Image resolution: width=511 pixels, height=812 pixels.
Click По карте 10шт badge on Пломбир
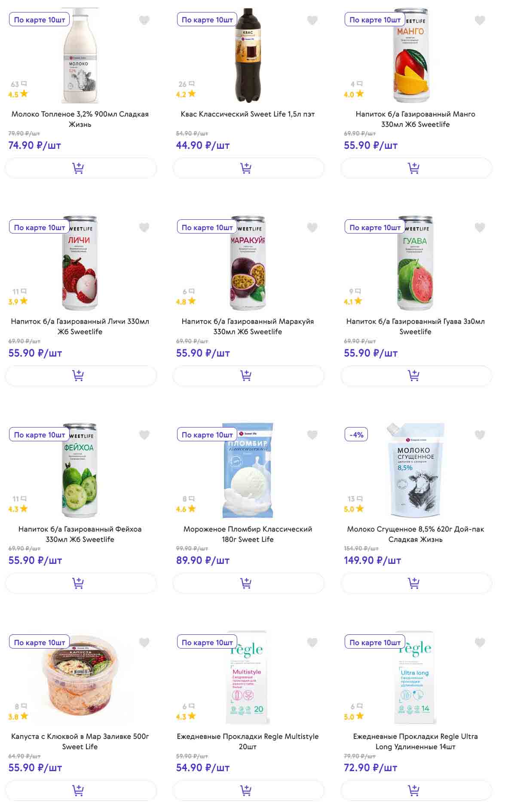(207, 435)
